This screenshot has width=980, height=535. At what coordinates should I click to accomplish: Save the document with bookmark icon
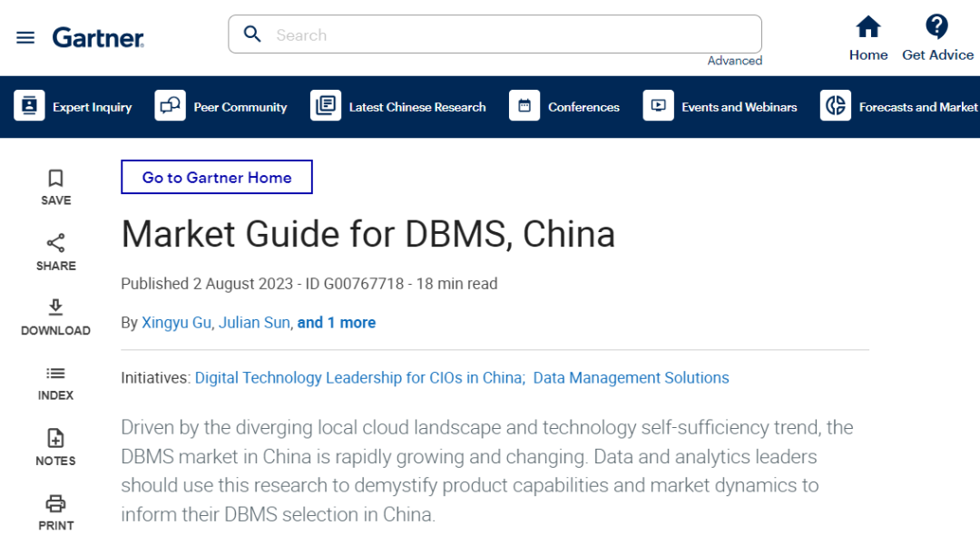[55, 178]
